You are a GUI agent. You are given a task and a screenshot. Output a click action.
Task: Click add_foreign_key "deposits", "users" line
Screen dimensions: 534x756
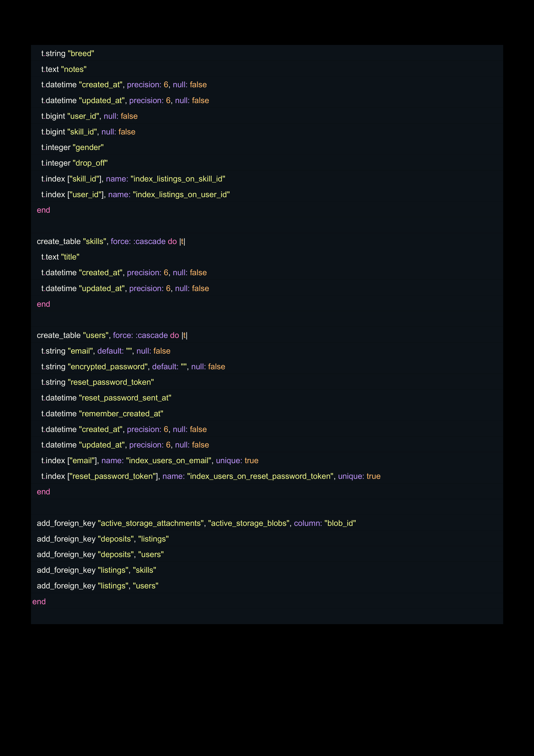point(100,555)
